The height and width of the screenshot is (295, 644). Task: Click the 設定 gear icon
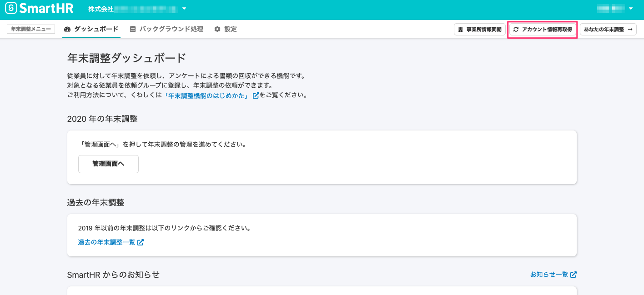[x=217, y=29]
